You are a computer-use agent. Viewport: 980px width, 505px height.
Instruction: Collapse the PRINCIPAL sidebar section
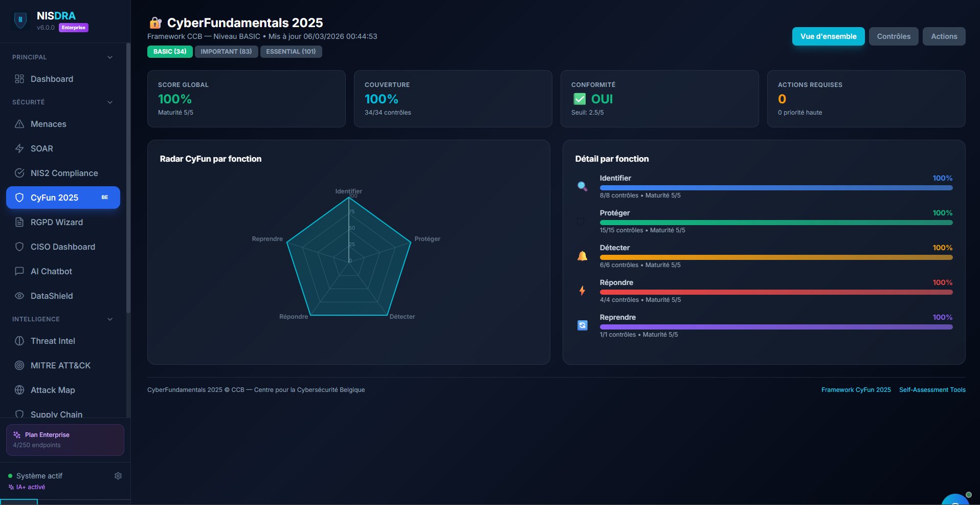click(x=110, y=57)
